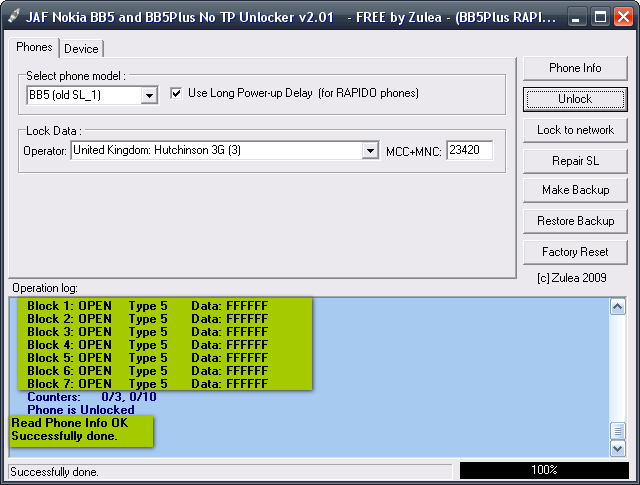The image size is (640, 485).
Task: Open the Device tab
Action: click(81, 49)
